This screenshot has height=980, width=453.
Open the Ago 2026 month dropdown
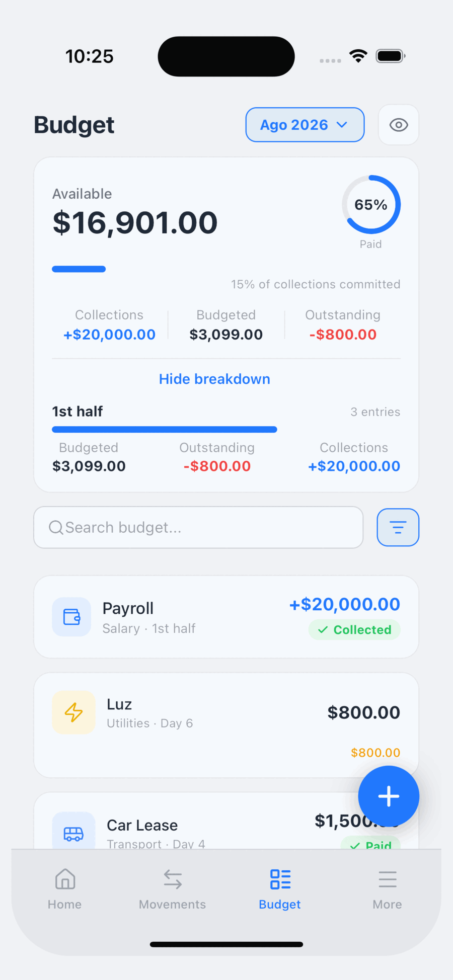coord(305,125)
